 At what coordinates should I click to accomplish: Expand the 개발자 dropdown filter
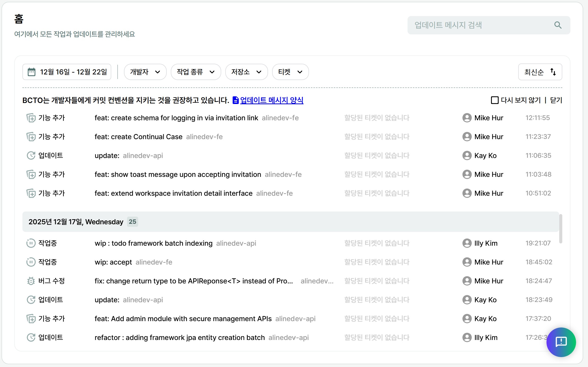145,72
